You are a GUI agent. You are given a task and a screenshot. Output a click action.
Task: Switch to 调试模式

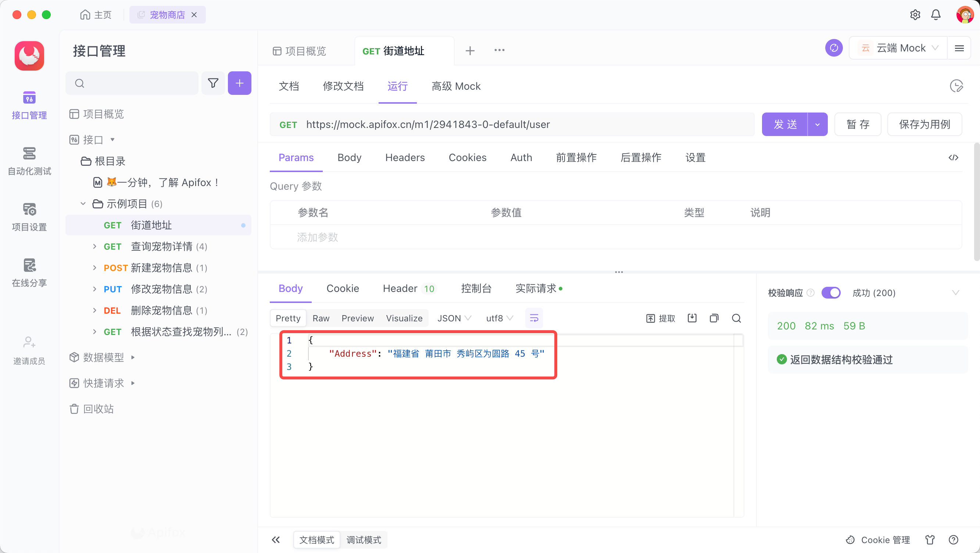[363, 540]
